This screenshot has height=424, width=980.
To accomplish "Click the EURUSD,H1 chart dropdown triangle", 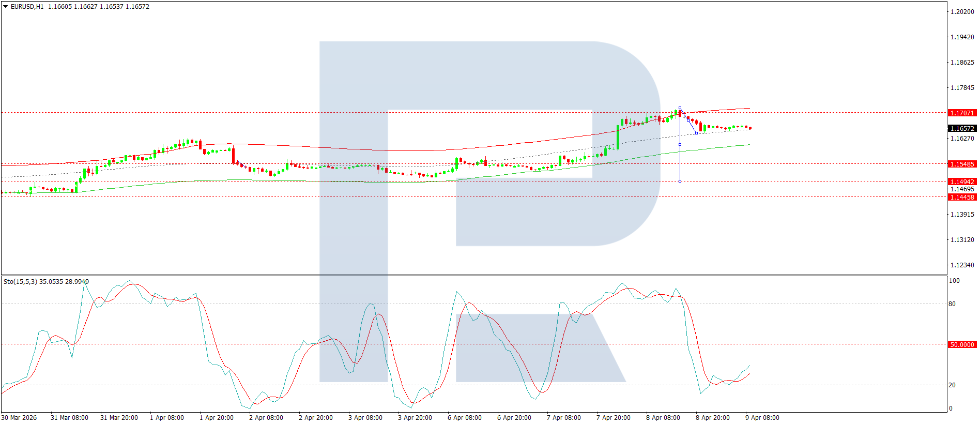I will 6,7.
